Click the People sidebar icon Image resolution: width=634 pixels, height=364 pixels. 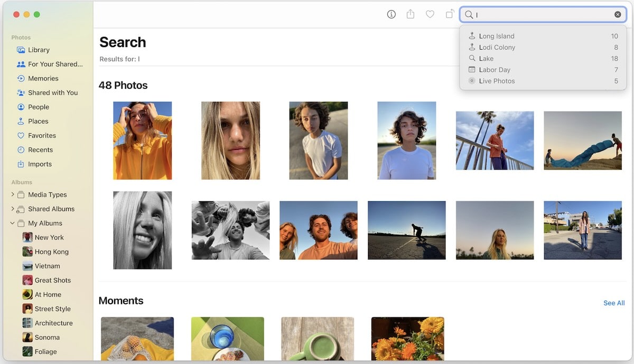(x=21, y=107)
